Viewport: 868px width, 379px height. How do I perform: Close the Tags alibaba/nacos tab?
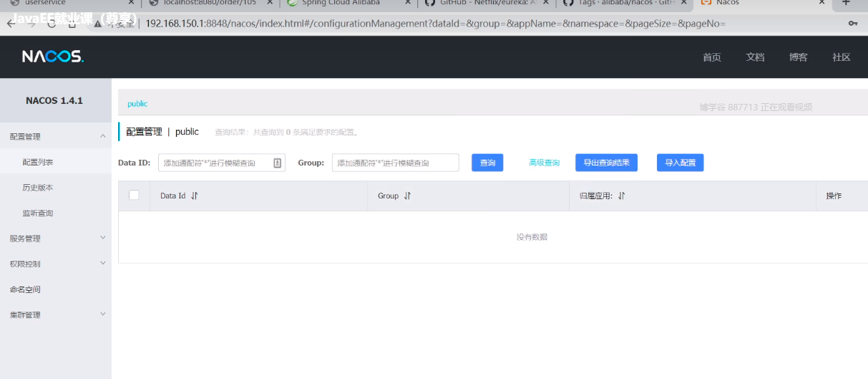tap(683, 3)
